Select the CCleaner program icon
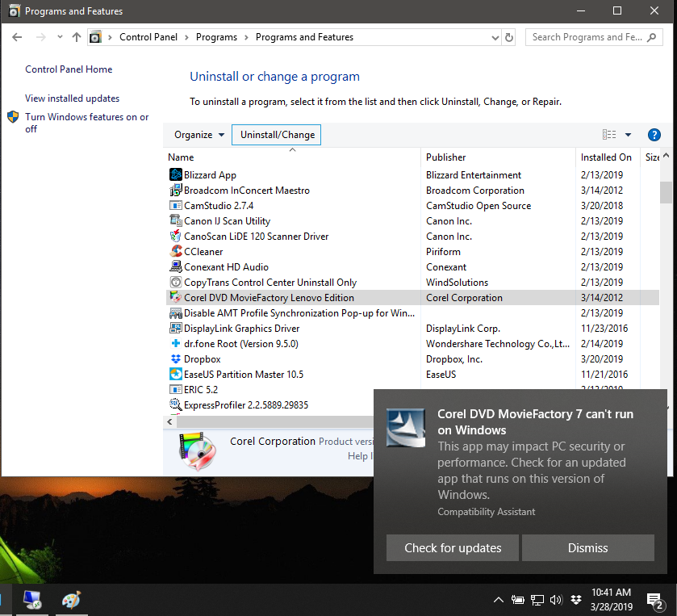 click(176, 251)
